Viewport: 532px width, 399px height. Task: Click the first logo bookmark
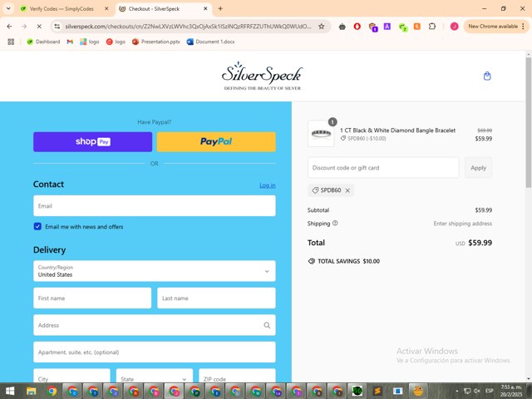click(x=90, y=42)
